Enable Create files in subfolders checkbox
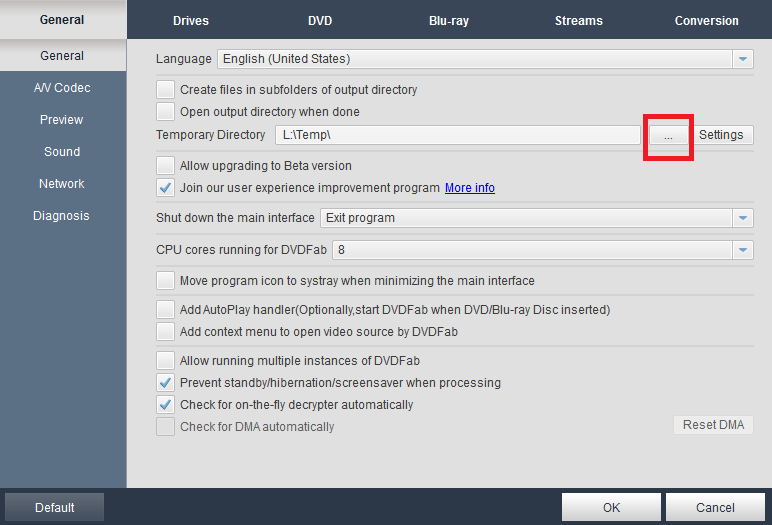Viewport: 772px width, 525px height. click(166, 90)
